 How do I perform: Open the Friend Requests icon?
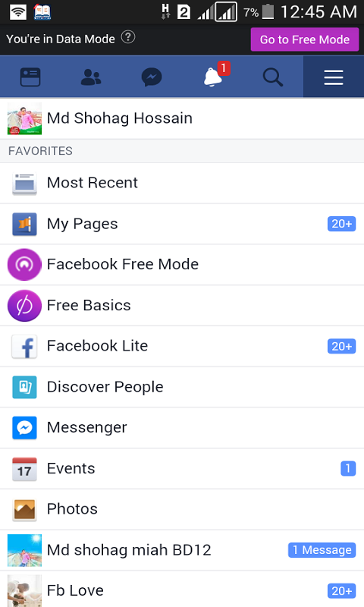(91, 77)
